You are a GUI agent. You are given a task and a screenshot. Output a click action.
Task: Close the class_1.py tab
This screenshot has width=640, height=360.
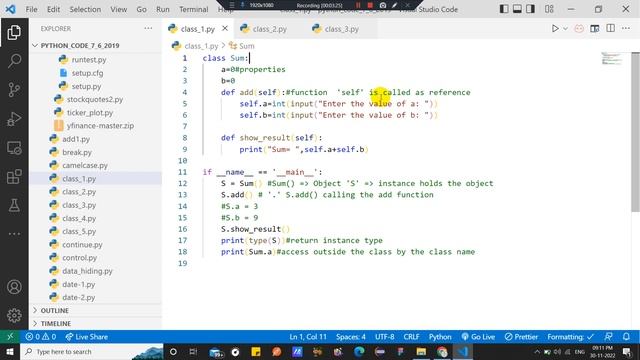(225, 29)
